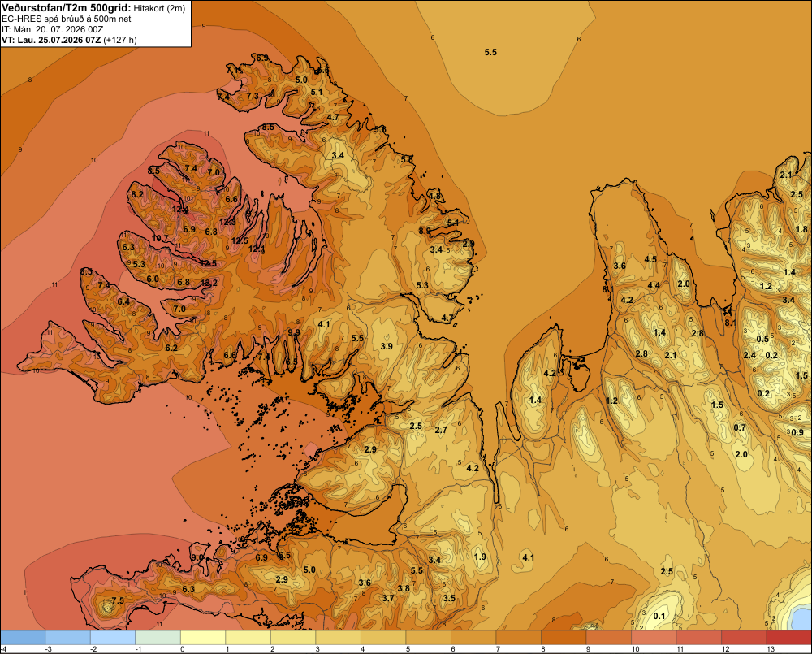This screenshot has width=812, height=654.
Task: Click the pale yellow legend swatch between 0 and 1
Action: 203,638
